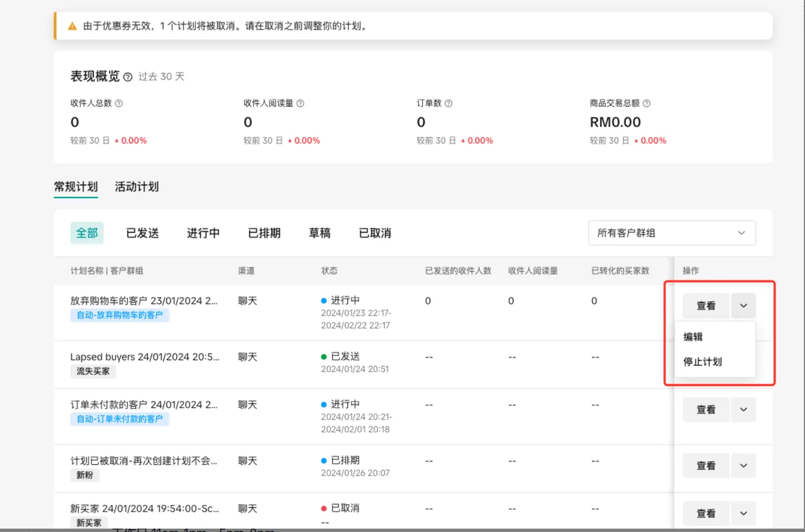Click the warning icon in the coupon alert banner

pyautogui.click(x=72, y=26)
